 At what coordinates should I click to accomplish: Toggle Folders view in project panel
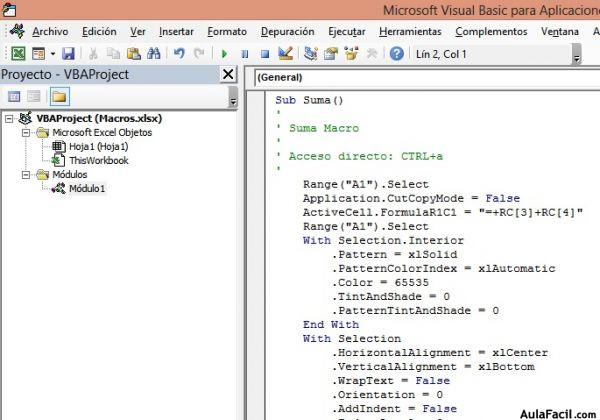[x=59, y=96]
